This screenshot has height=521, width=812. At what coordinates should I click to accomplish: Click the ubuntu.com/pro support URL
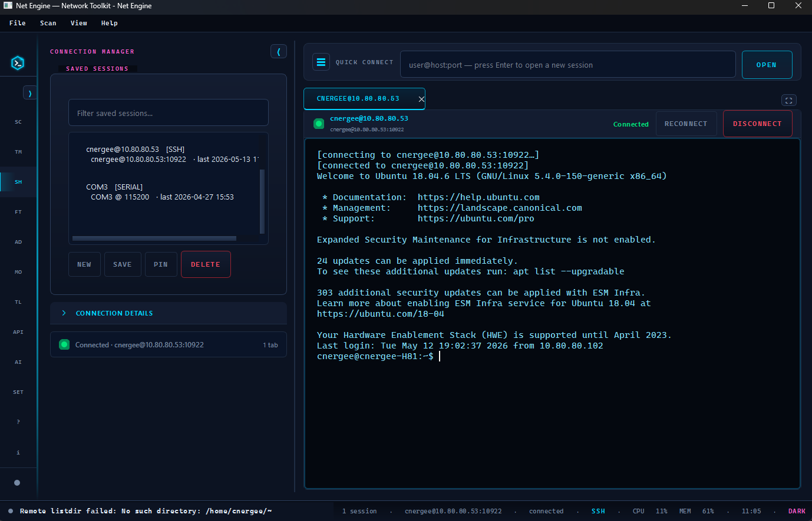[476, 218]
